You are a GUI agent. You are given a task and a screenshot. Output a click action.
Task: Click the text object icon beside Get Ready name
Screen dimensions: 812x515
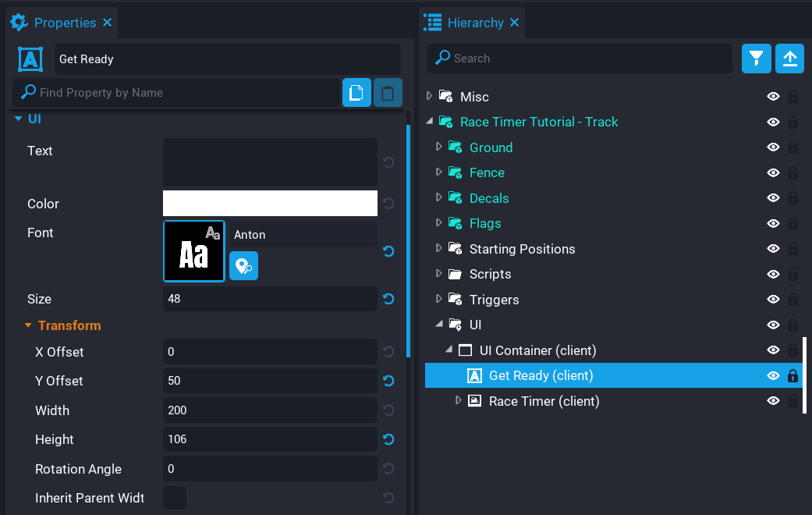click(30, 59)
